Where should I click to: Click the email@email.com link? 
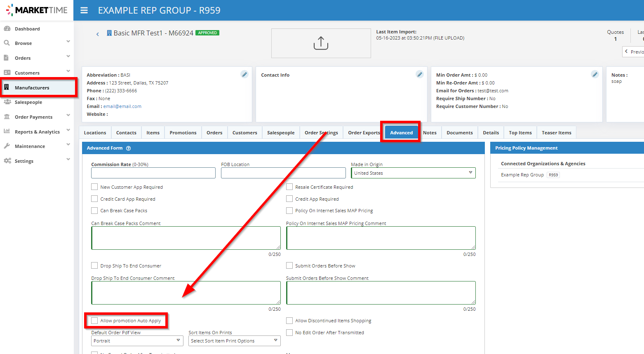coord(122,106)
